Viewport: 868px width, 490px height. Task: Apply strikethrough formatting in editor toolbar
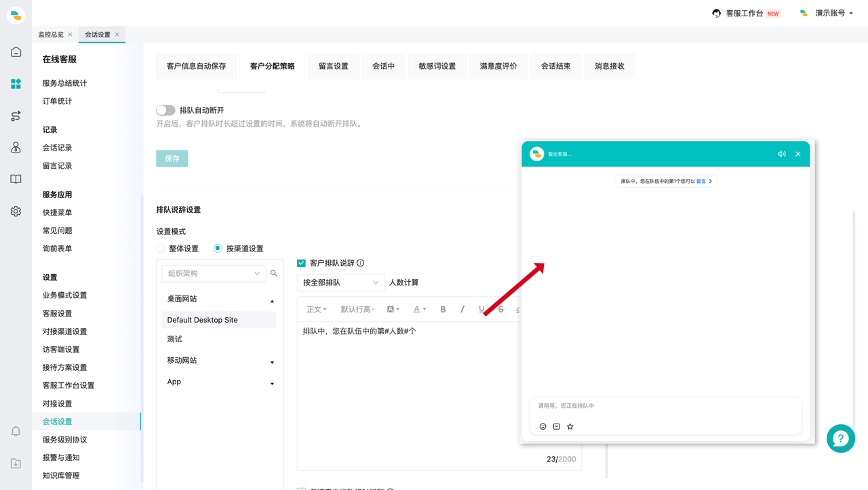[x=500, y=308]
